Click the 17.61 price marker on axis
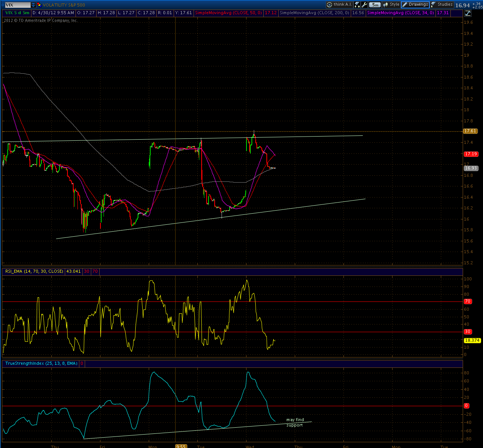 click(470, 131)
